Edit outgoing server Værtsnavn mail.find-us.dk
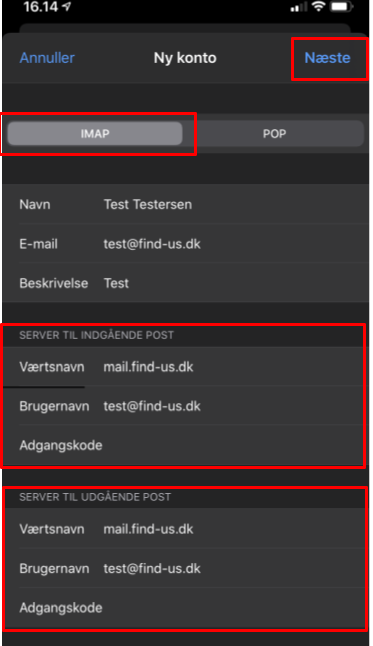 [185, 529]
